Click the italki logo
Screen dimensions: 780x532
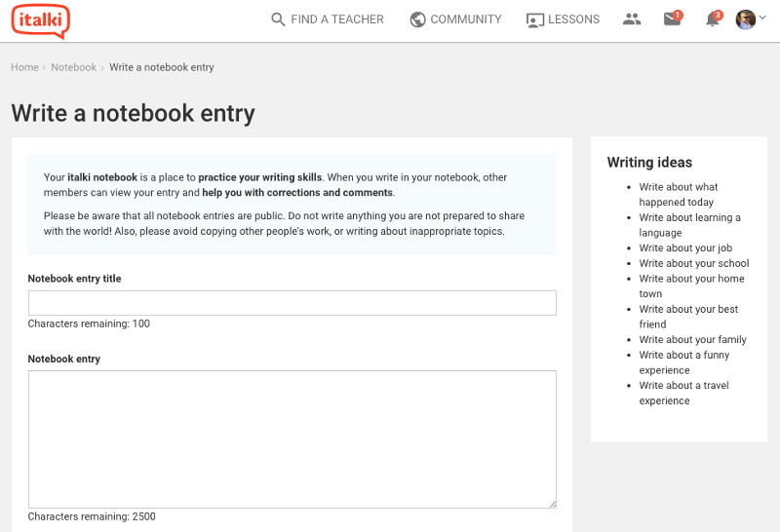40,21
